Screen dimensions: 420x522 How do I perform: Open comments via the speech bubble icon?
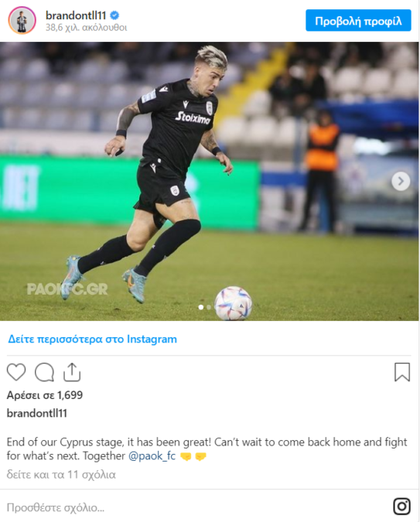pyautogui.click(x=44, y=372)
